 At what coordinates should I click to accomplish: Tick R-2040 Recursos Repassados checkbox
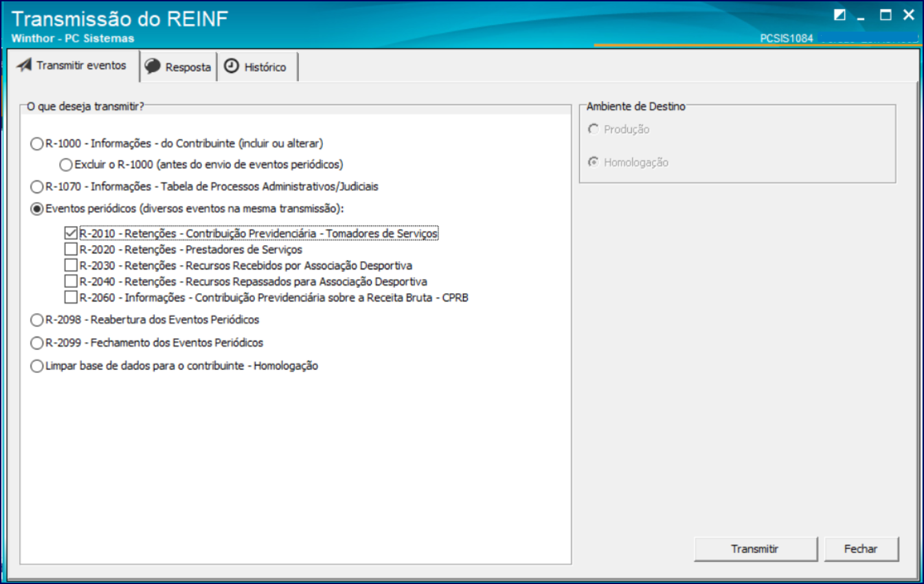pos(71,282)
